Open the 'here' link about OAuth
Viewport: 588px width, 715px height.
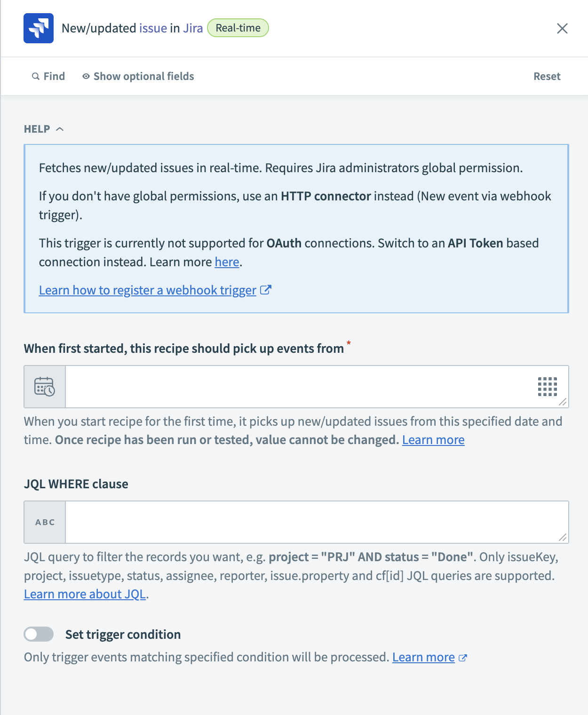[x=227, y=262]
